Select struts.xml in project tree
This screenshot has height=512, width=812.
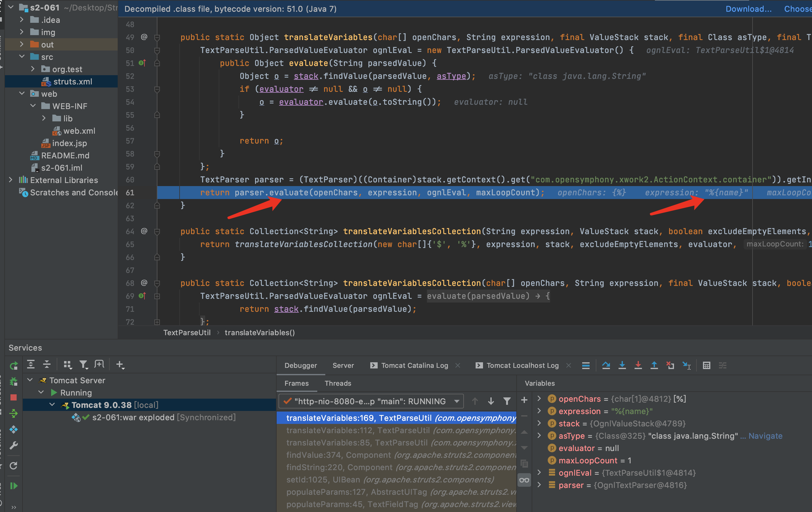point(61,81)
